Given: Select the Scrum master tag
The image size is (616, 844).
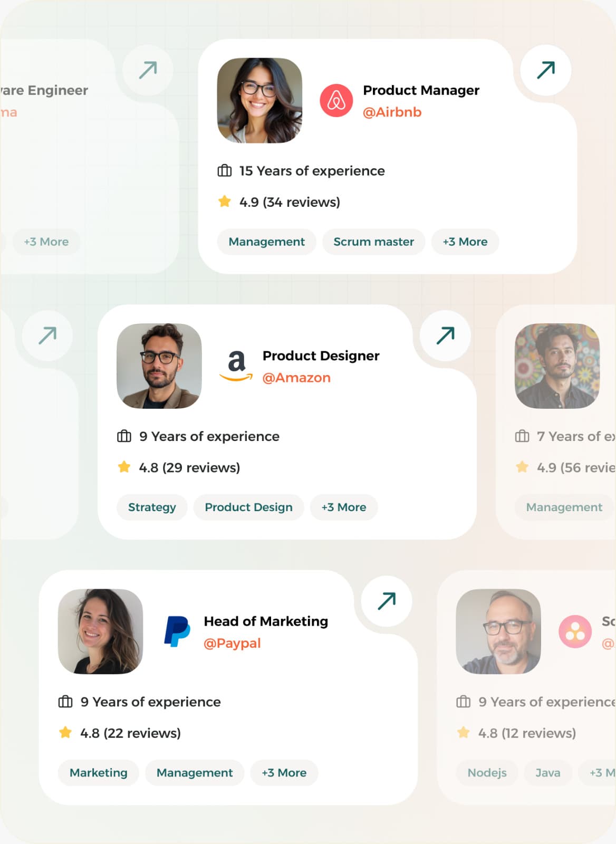Looking at the screenshot, I should 373,242.
